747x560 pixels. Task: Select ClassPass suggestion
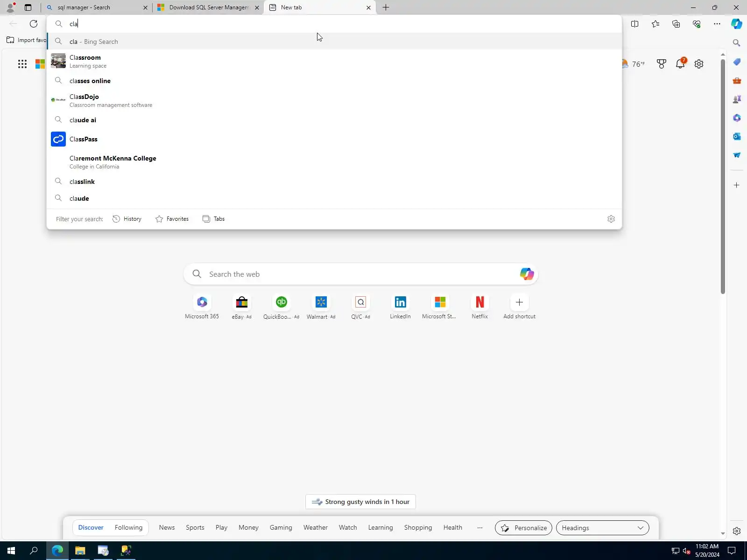click(x=334, y=139)
